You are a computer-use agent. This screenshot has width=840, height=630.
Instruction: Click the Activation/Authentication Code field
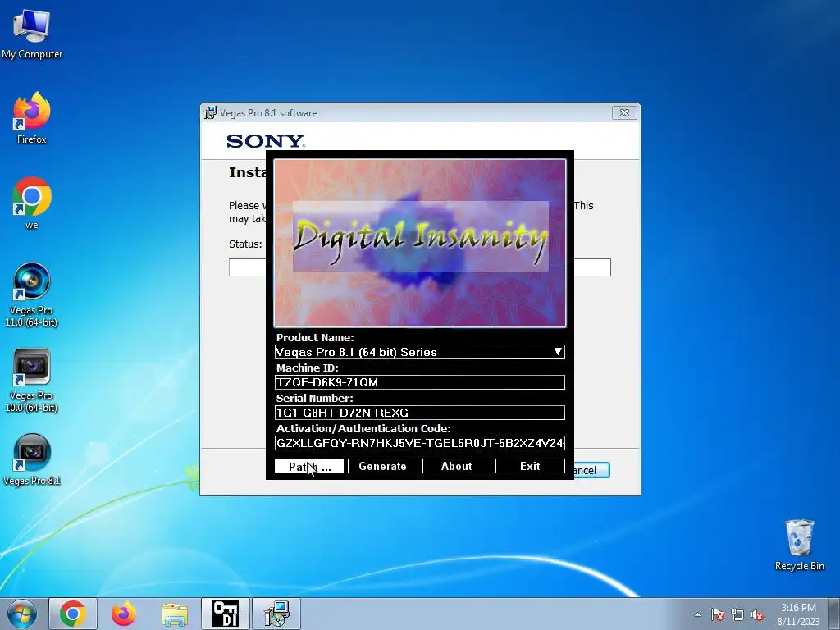(x=419, y=443)
